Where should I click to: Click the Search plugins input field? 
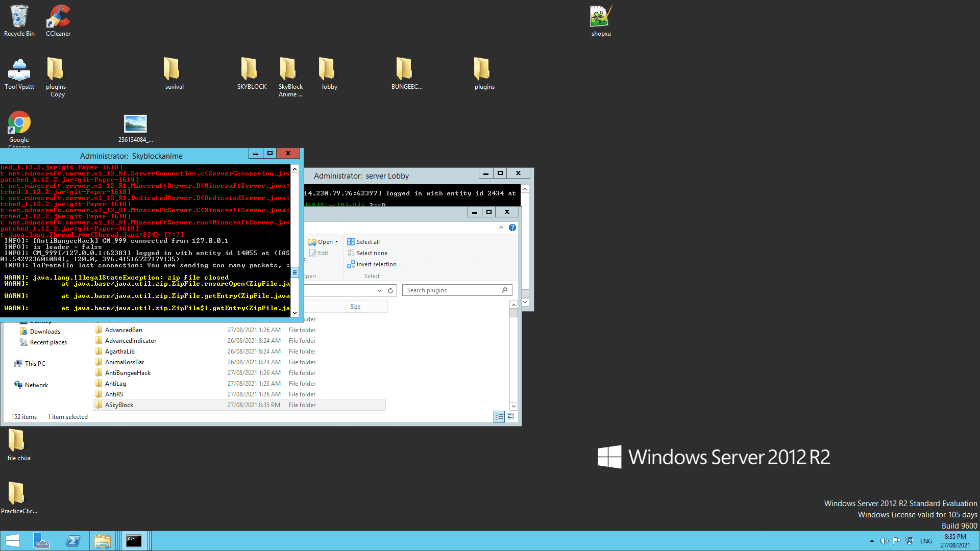[452, 290]
